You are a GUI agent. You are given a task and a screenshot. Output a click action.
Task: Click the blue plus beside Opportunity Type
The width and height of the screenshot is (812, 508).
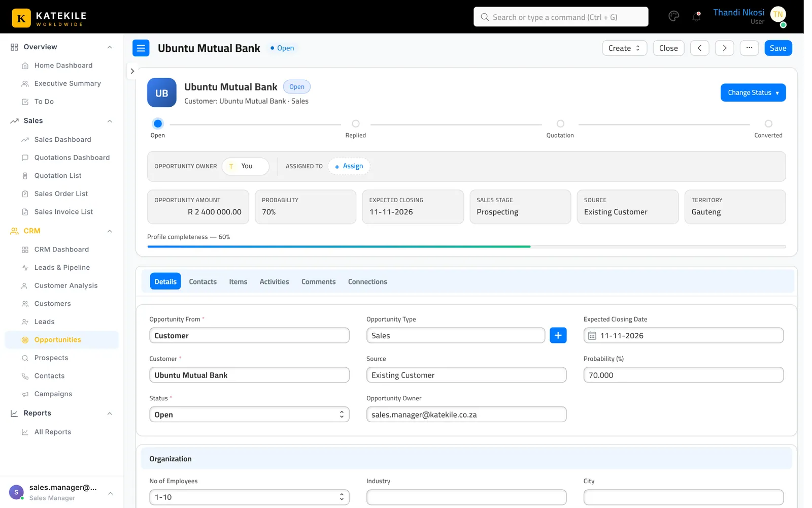[558, 335]
